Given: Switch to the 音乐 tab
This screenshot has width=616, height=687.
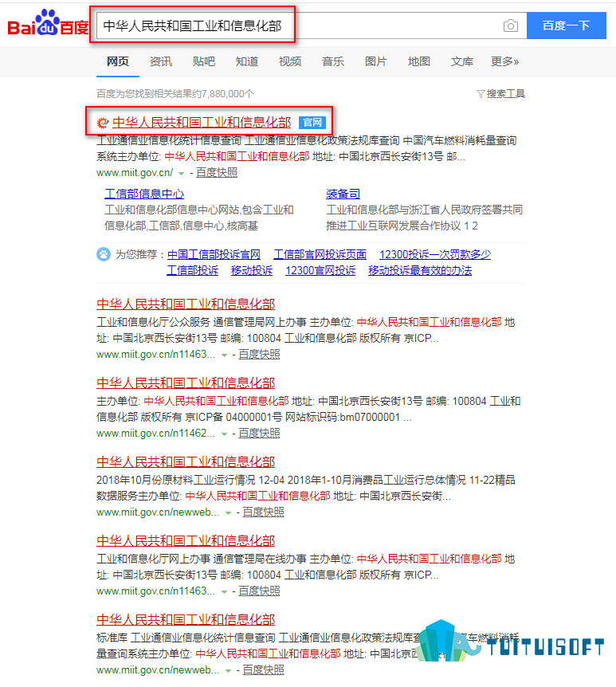Looking at the screenshot, I should 333,61.
